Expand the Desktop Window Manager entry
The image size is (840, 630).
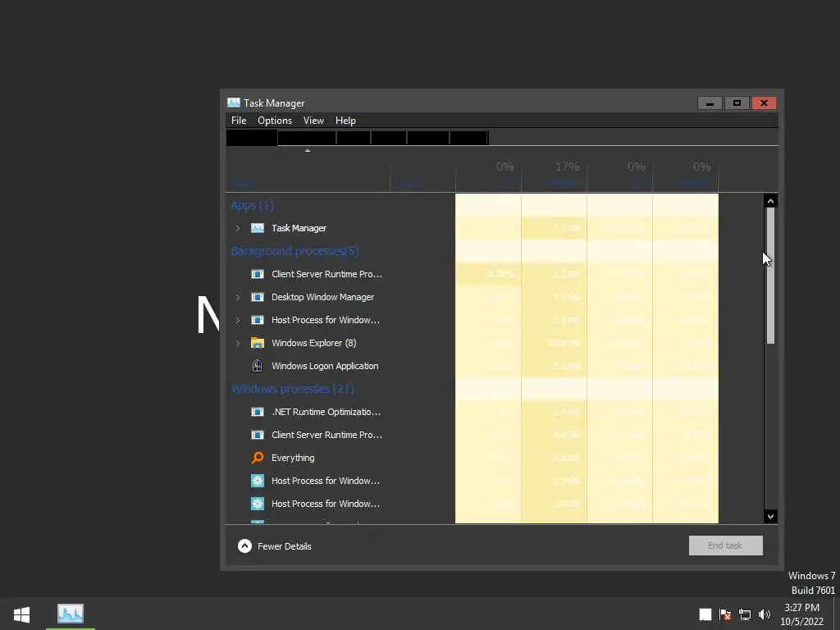(238, 297)
